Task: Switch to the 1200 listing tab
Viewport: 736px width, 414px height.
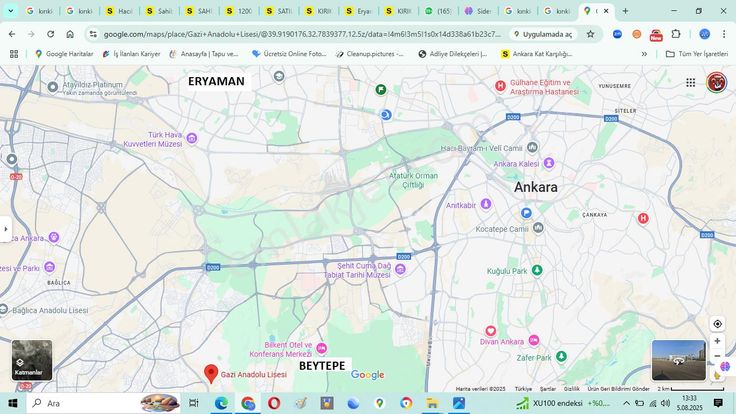Action: pos(239,11)
